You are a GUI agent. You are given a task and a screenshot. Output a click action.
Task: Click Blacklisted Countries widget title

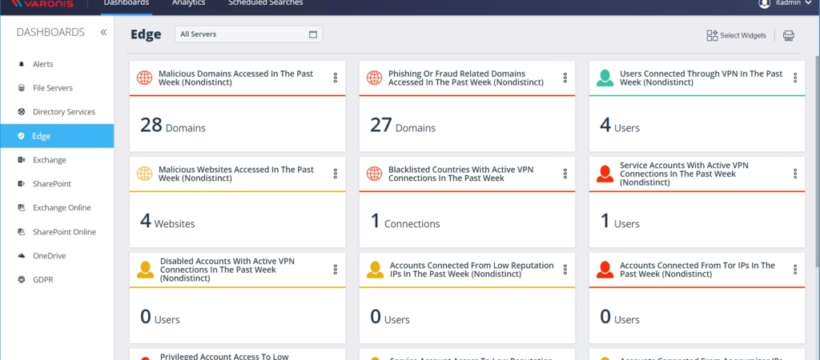(x=461, y=174)
